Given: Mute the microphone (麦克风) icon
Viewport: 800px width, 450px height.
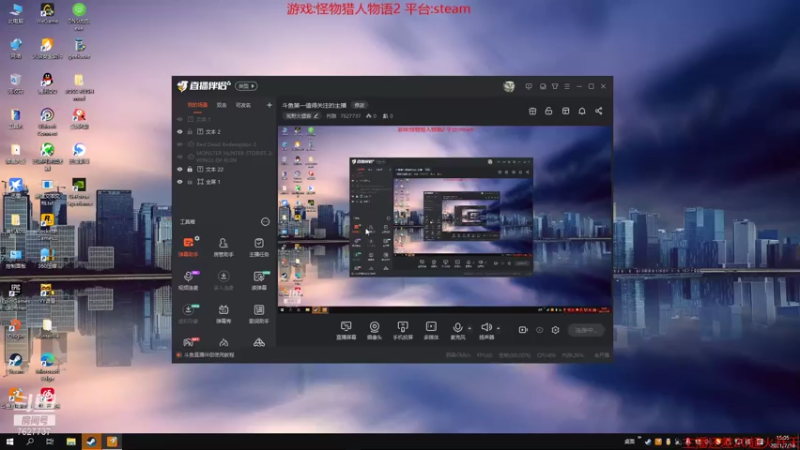Looking at the screenshot, I should tap(458, 328).
